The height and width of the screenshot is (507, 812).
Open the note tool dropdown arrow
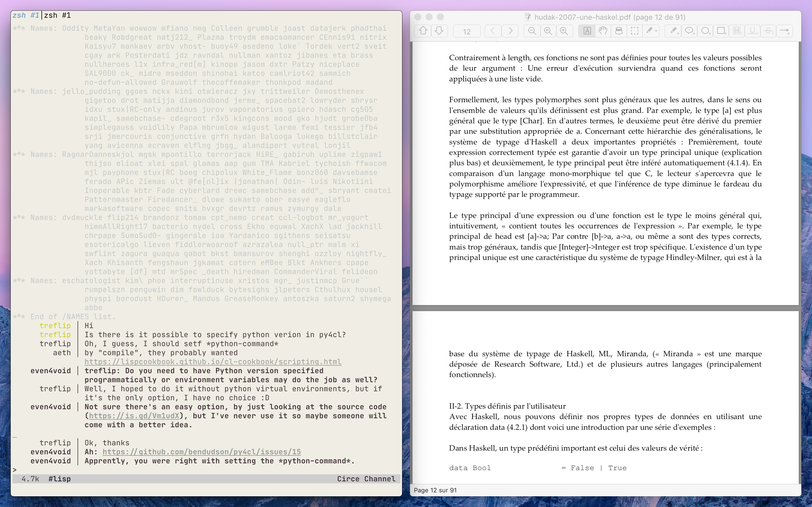[656, 31]
